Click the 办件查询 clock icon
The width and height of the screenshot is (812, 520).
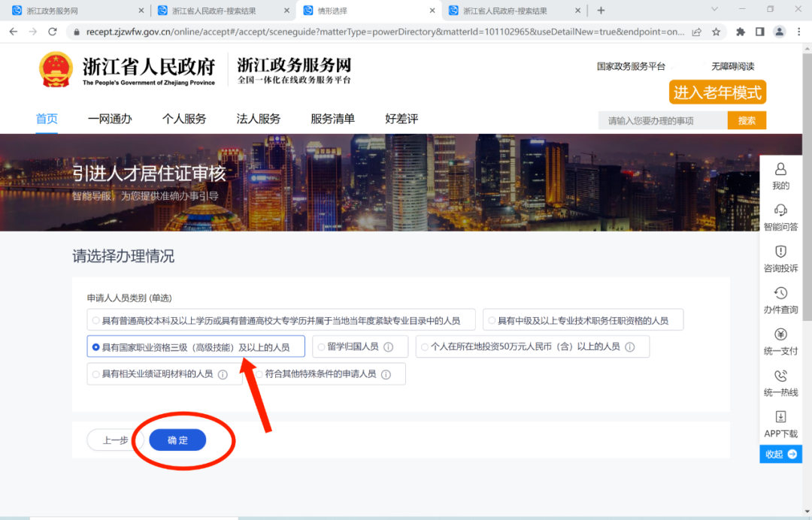(780, 293)
